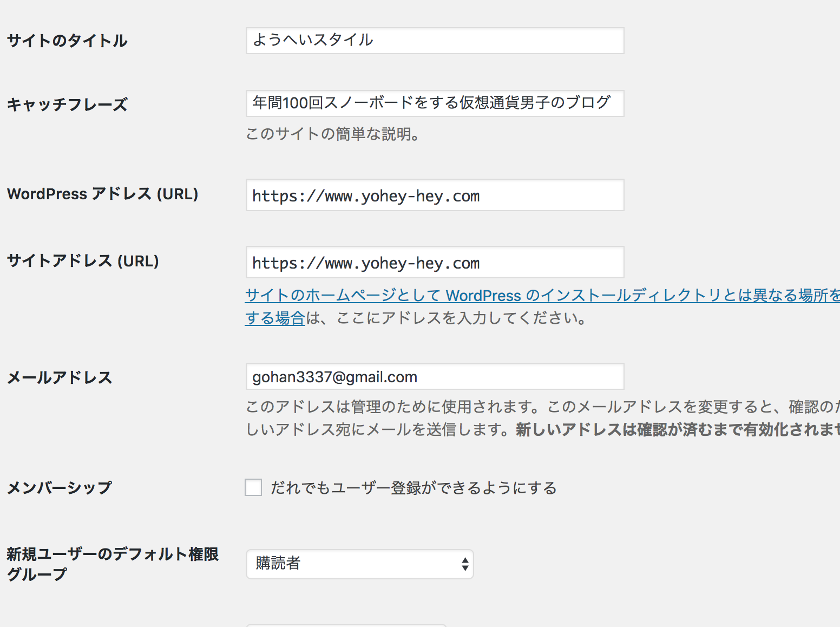This screenshot has height=627, width=840.
Task: Click the partially visible field below the role dropdown
Action: coord(346,625)
